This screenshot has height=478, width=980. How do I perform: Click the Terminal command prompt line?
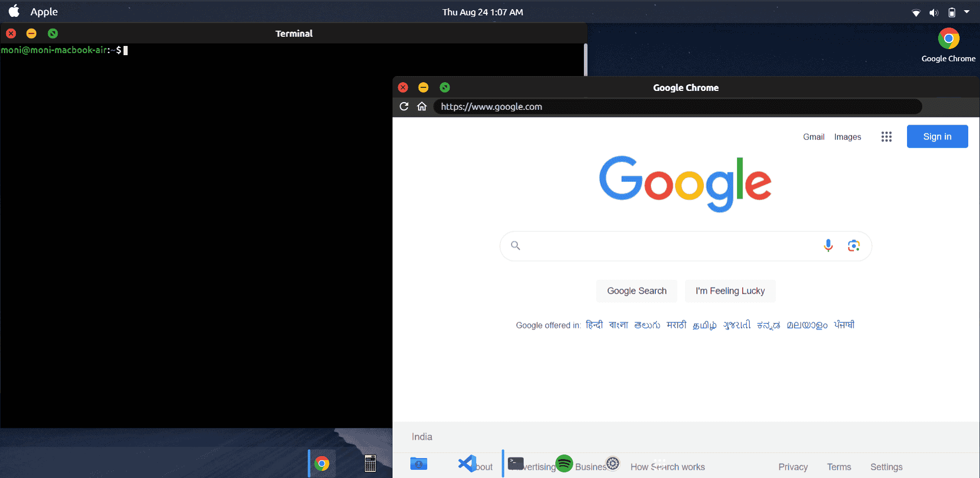point(64,50)
